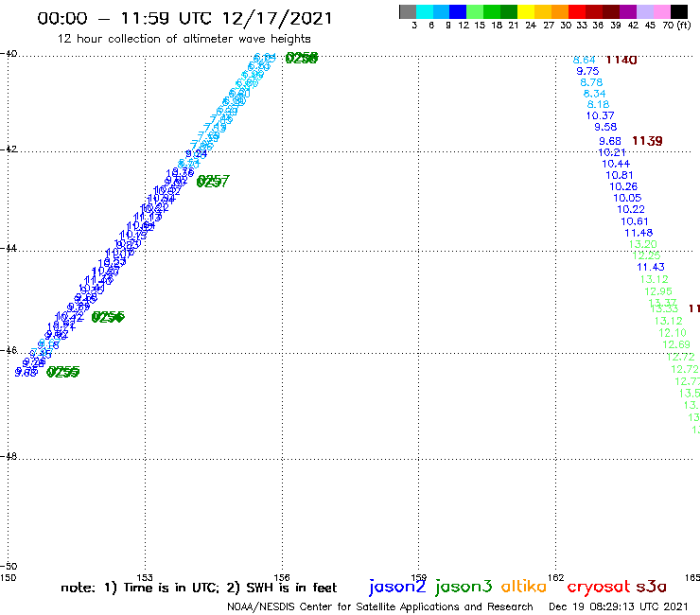Click the wave height value '8.78'

(x=591, y=82)
